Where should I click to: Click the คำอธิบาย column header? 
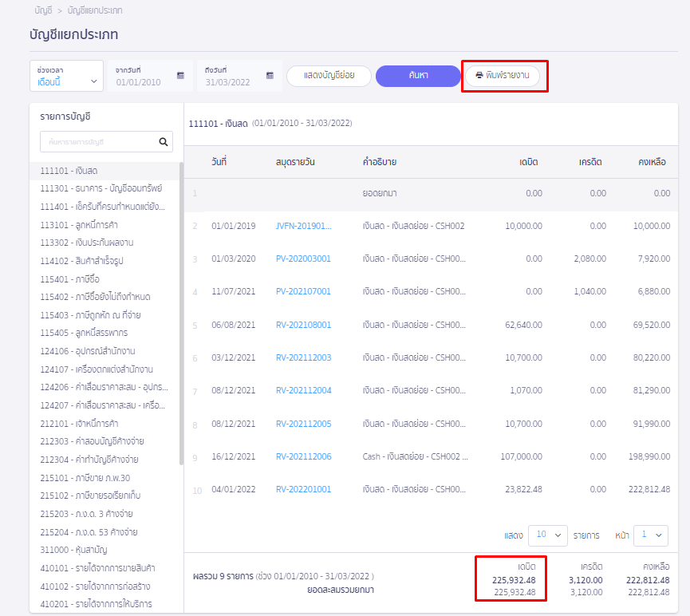click(380, 162)
